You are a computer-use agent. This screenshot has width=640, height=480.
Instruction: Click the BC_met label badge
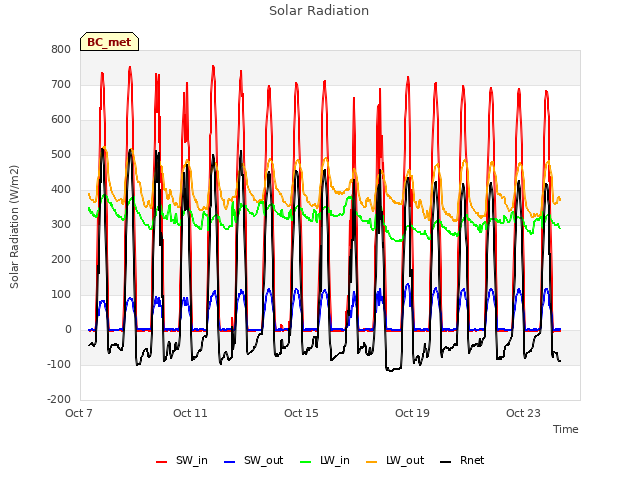(109, 42)
